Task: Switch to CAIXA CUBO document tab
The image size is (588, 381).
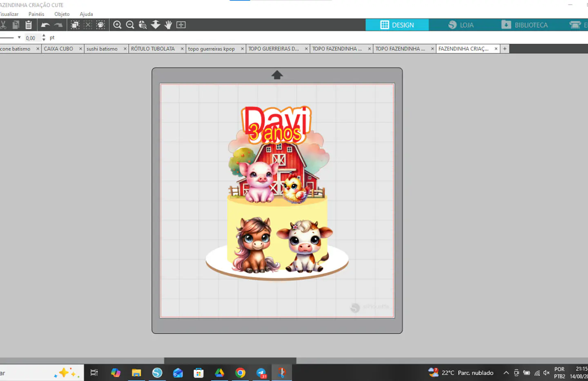Action: (58, 49)
